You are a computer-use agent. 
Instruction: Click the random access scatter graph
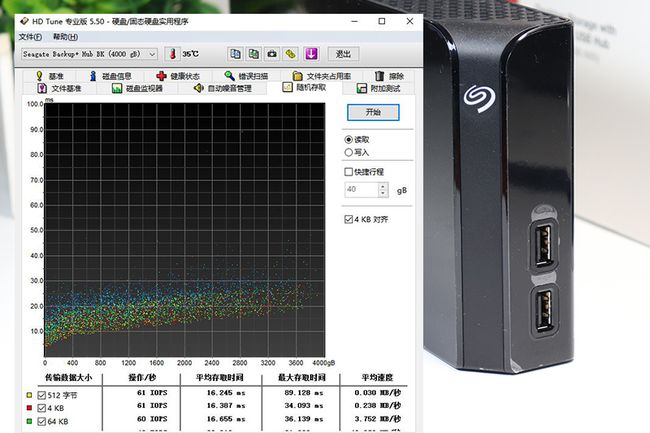(x=185, y=230)
